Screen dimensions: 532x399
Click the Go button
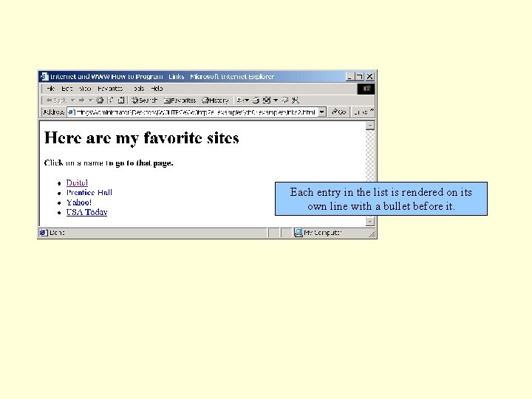click(338, 112)
